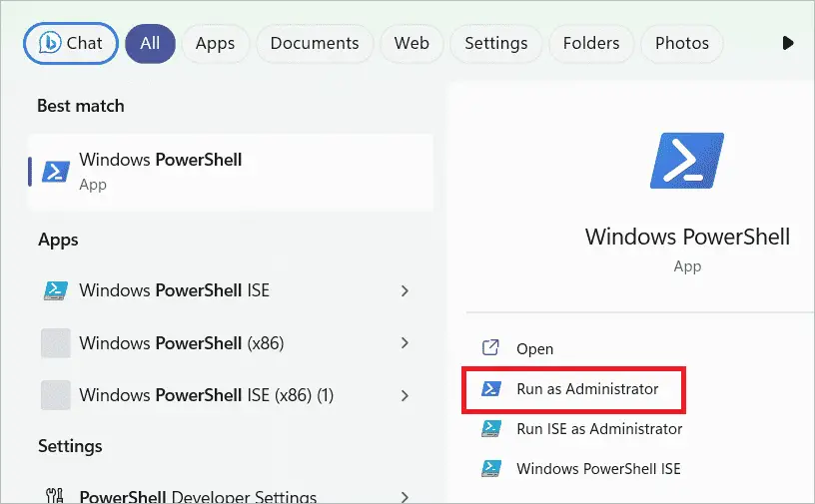The width and height of the screenshot is (815, 504).
Task: Click the PowerShell Developer Settings tools icon
Action: [x=55, y=496]
